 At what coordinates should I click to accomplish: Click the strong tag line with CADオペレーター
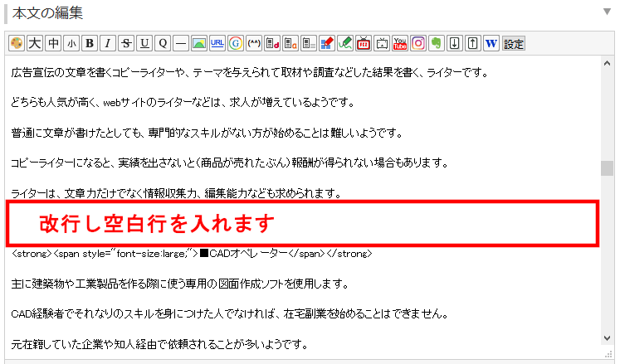[193, 254]
